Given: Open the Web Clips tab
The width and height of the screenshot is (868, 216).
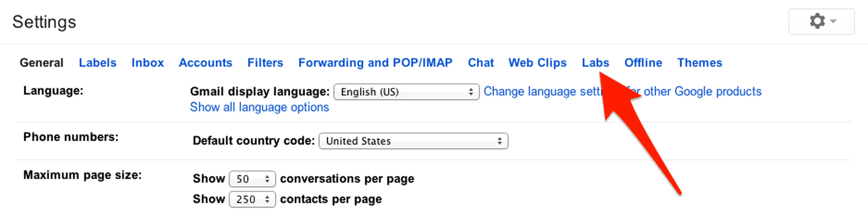Looking at the screenshot, I should 537,63.
